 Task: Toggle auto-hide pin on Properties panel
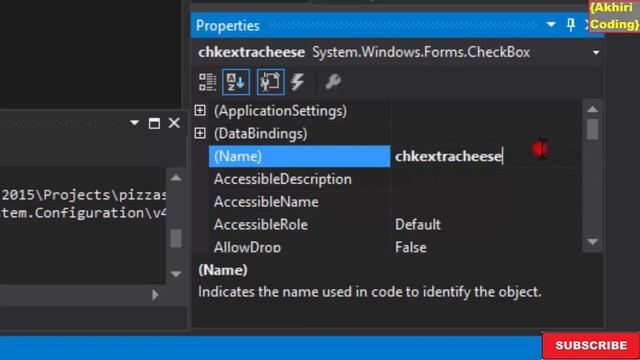[x=571, y=25]
